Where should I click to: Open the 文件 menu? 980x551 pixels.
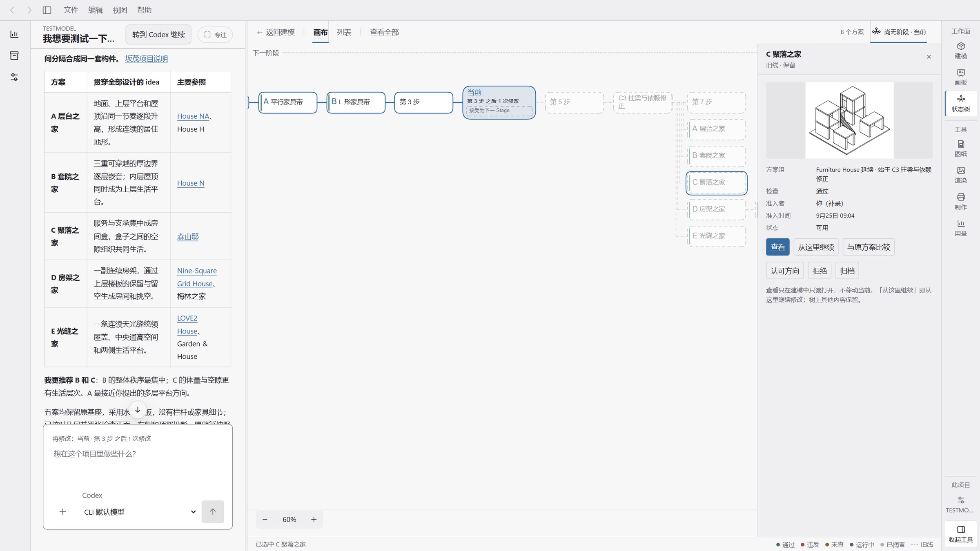(71, 10)
